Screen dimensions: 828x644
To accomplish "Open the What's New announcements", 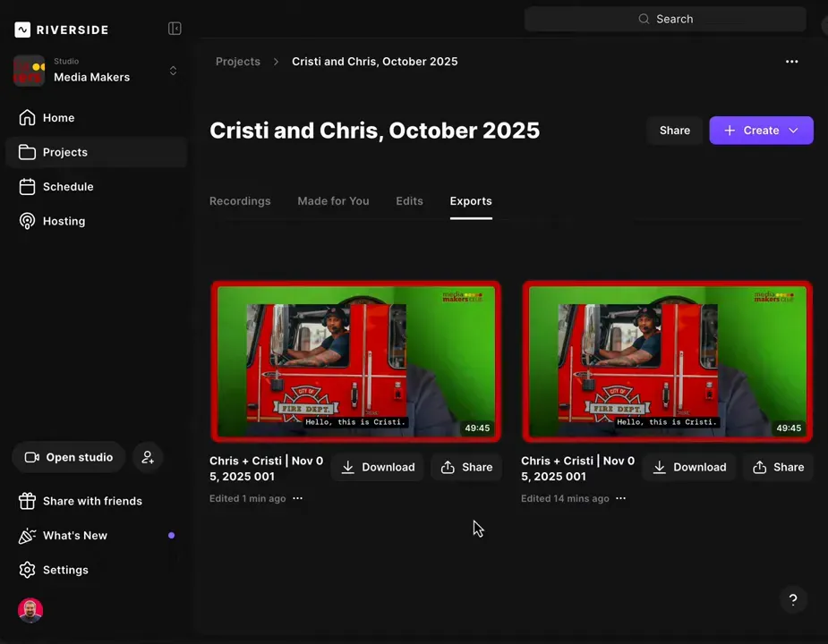I will pos(74,535).
